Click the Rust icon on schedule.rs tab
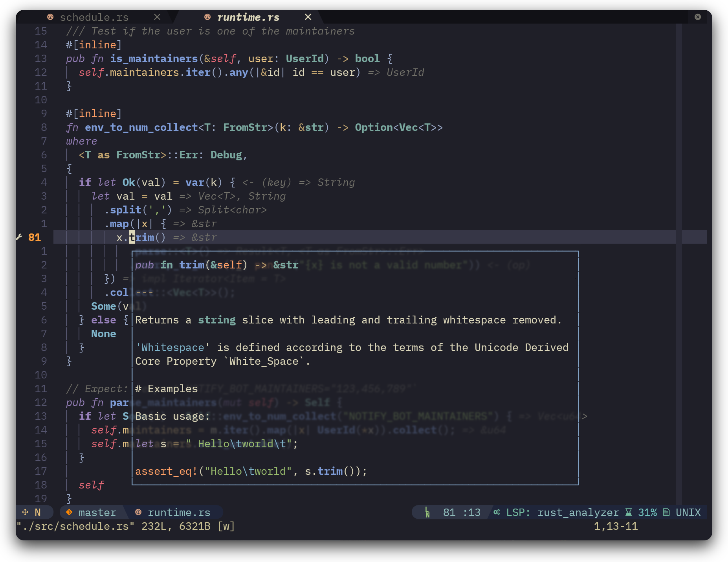The height and width of the screenshot is (562, 728). point(50,17)
